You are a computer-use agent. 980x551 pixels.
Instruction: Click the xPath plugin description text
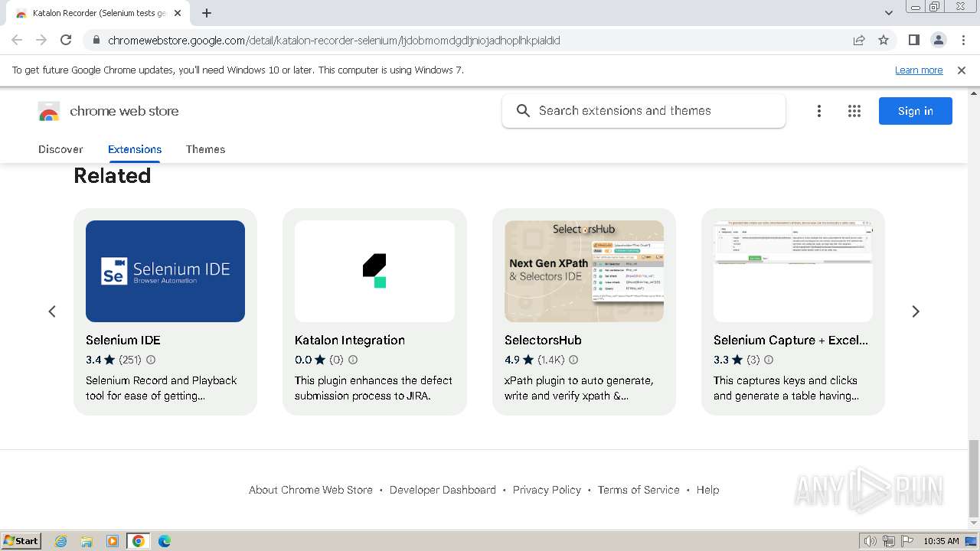coord(579,388)
